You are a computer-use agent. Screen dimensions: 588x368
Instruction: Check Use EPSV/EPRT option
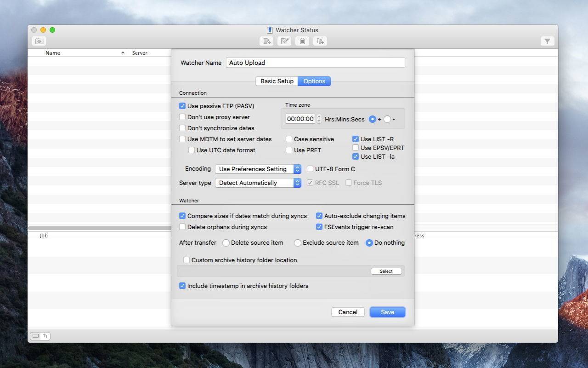click(x=356, y=148)
